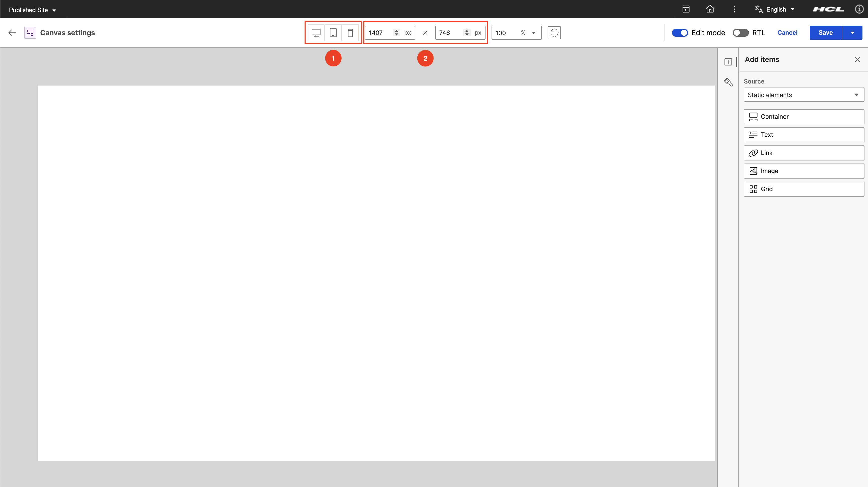Open the Add items panel icon
The image size is (868, 487).
tap(728, 62)
